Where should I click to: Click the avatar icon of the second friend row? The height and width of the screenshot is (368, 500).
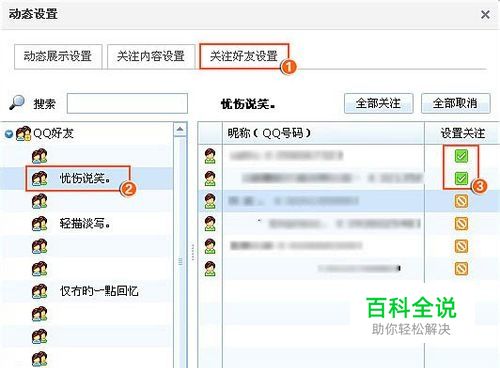210,179
